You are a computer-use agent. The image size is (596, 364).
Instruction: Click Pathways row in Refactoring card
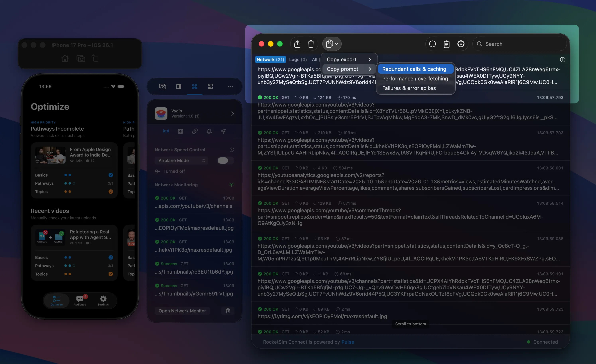(74, 266)
